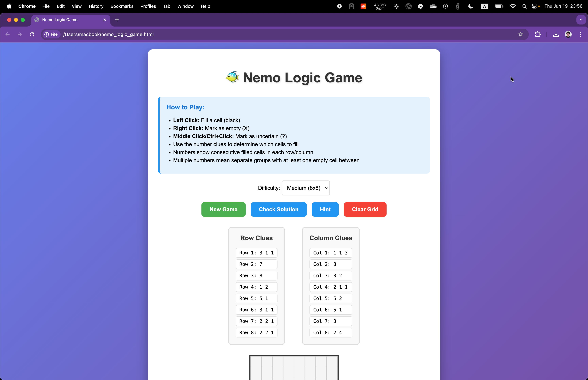Open the History menu

point(96,6)
